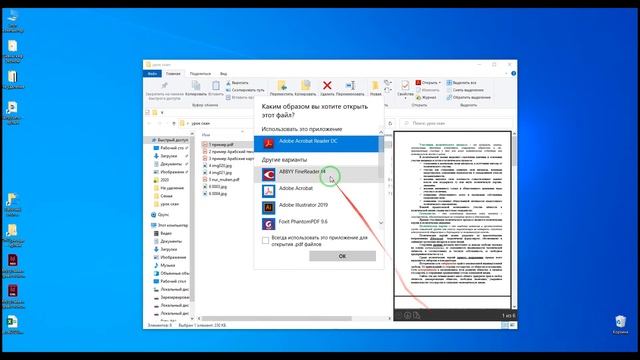
Task: Open Видео under Этот компьютер
Action: [166, 233]
